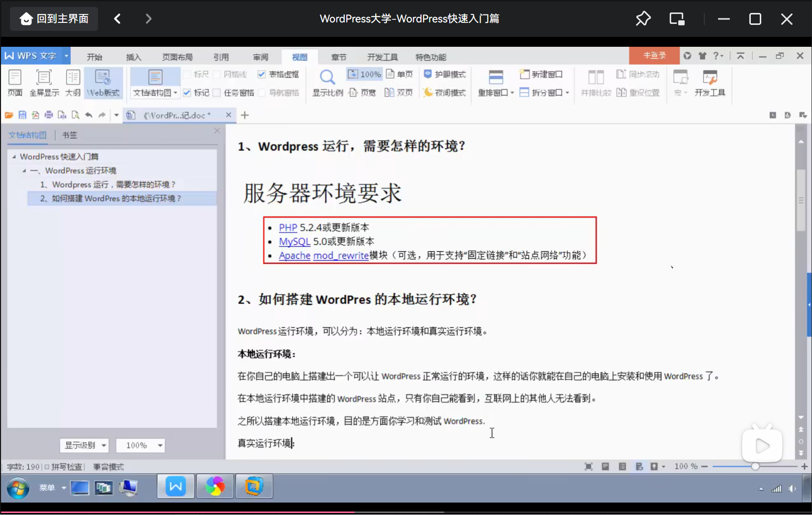Pin the video player window
The height and width of the screenshot is (515, 812).
click(643, 19)
